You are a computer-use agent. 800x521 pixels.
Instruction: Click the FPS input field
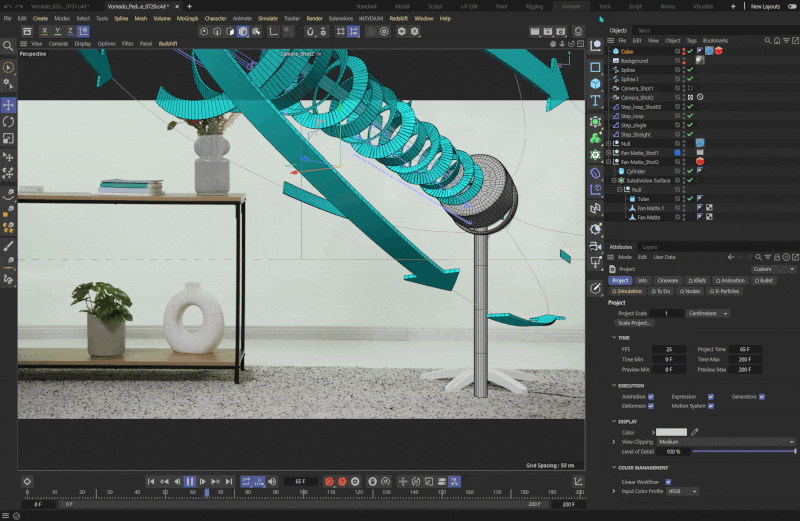(x=668, y=349)
